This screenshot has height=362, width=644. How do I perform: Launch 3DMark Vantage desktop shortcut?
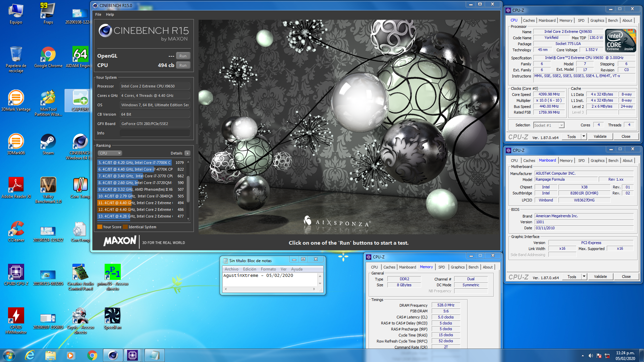(x=16, y=101)
